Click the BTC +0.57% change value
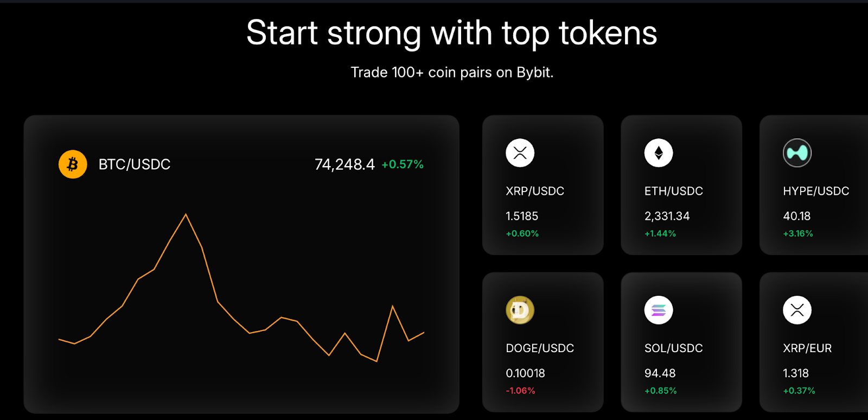Image resolution: width=868 pixels, height=420 pixels. [403, 164]
